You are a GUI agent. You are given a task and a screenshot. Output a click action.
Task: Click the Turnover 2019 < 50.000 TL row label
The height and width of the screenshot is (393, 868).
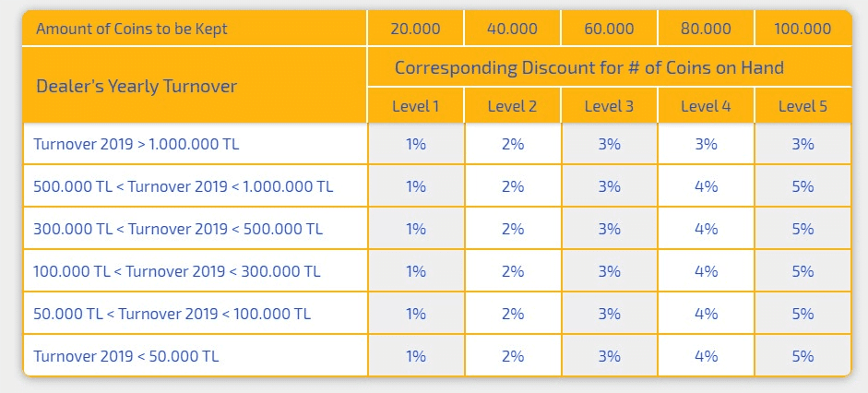tap(126, 356)
